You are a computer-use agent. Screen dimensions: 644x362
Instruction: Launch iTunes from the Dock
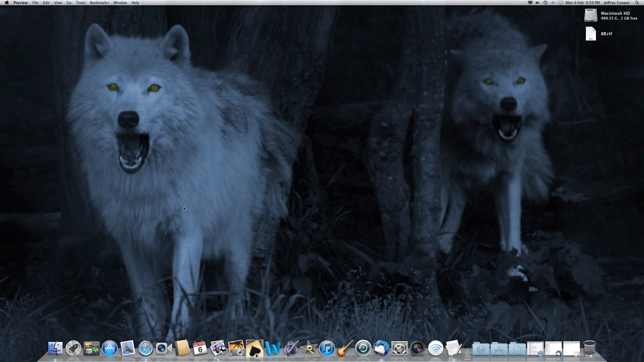click(x=327, y=348)
